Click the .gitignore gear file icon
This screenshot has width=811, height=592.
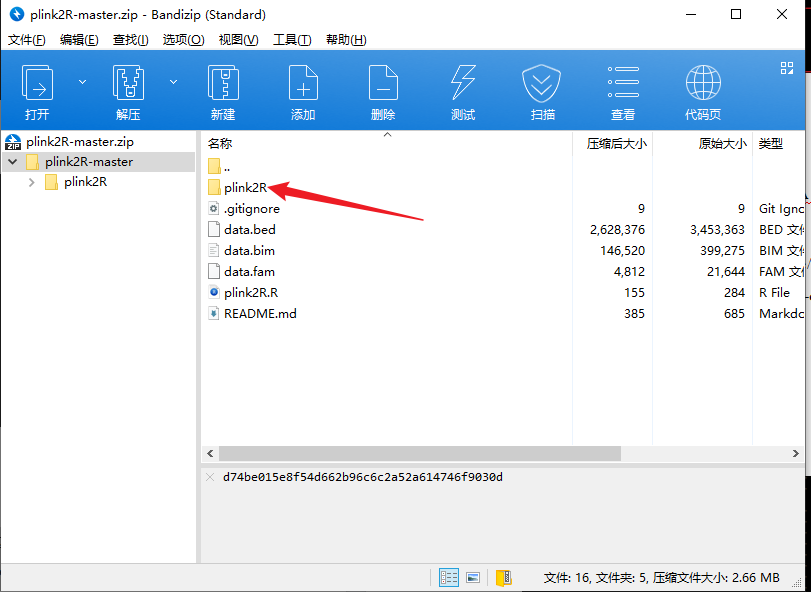pyautogui.click(x=214, y=208)
